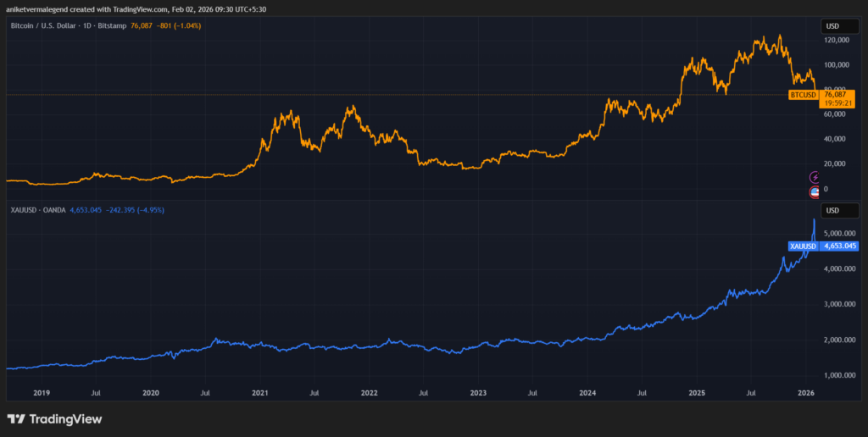Click the 2024 label on time axis
The height and width of the screenshot is (437, 868).
click(x=588, y=393)
